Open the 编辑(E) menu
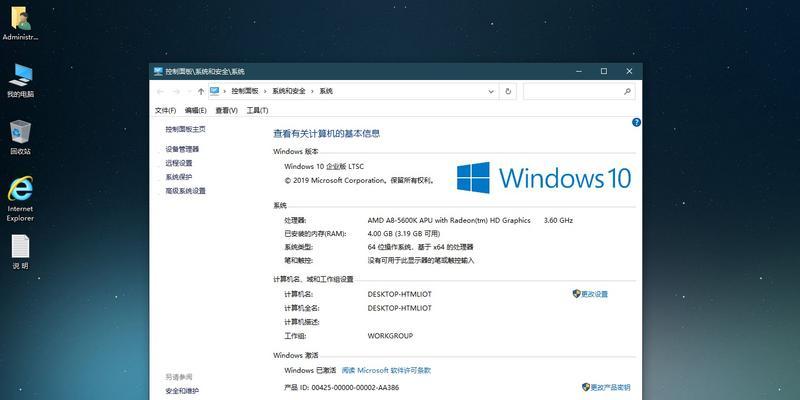Screen dimensions: 800x400 pyautogui.click(x=195, y=110)
